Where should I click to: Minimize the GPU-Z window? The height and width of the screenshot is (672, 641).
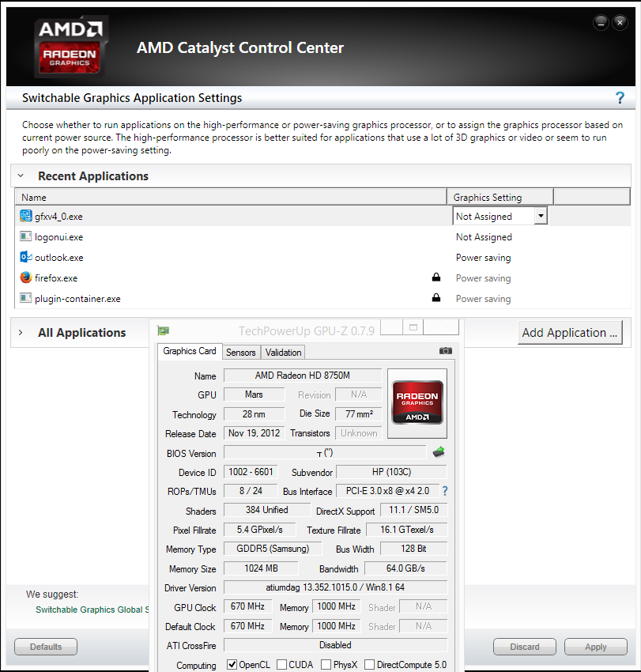point(391,327)
